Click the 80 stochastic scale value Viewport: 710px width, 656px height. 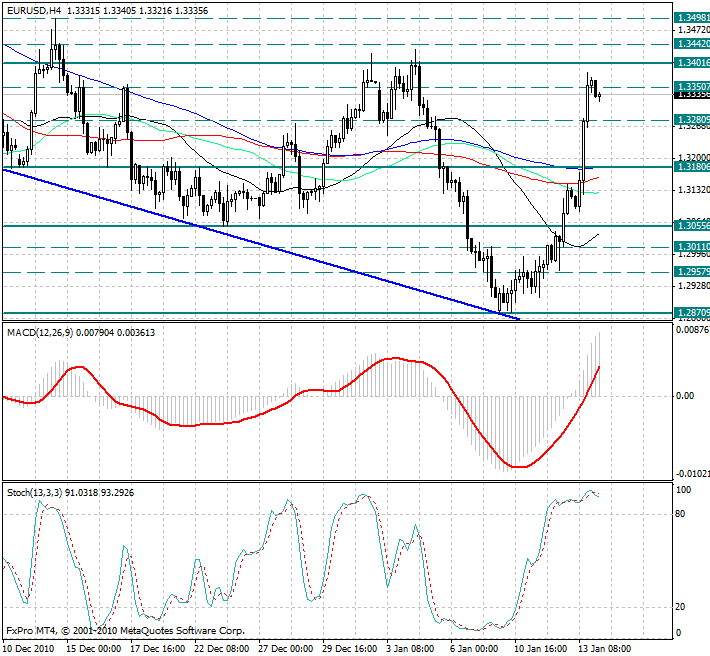680,514
